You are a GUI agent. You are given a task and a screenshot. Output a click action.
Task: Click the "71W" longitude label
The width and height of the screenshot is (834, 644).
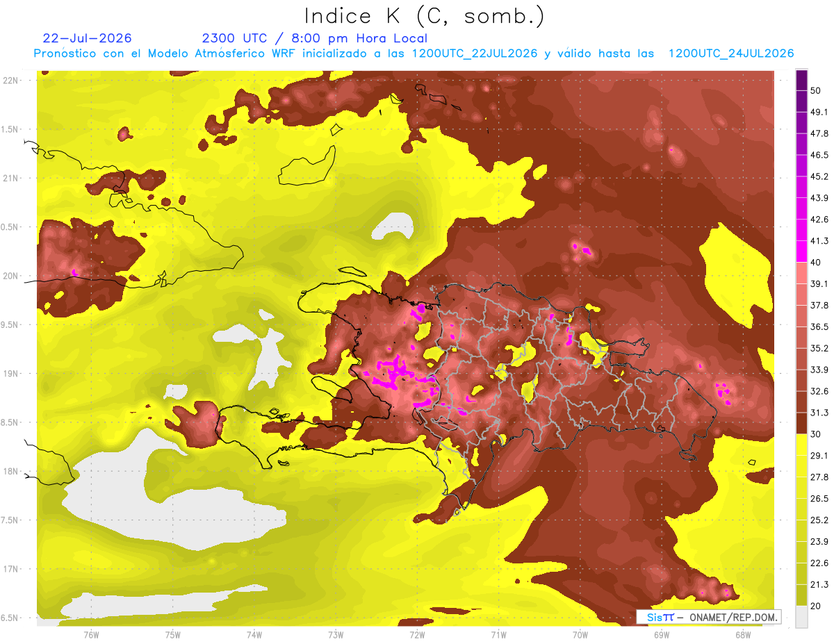[x=498, y=634]
